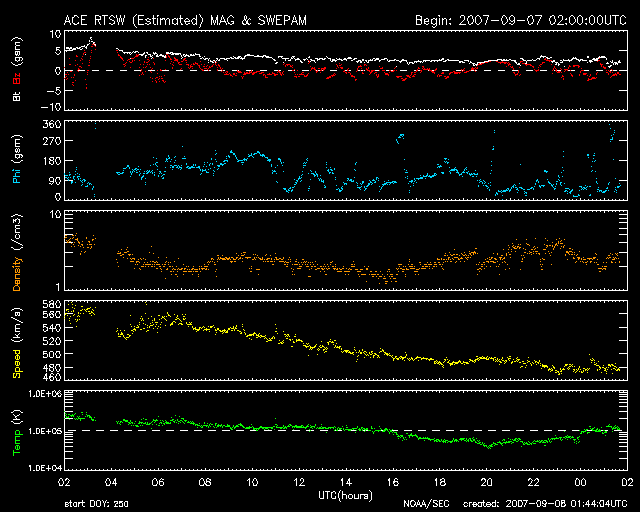
Task: Click the '16' hour label on the time axis
Action: coord(393,482)
